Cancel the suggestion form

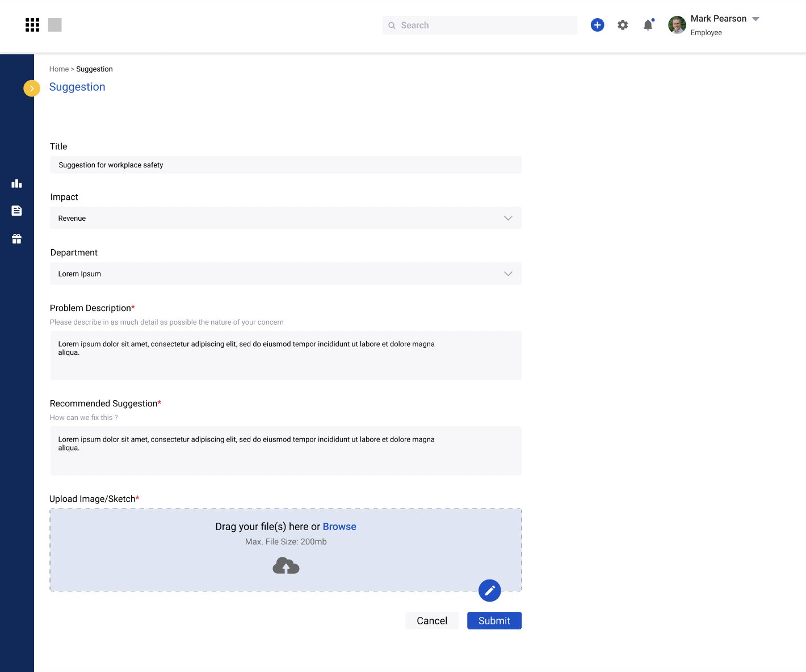point(432,620)
